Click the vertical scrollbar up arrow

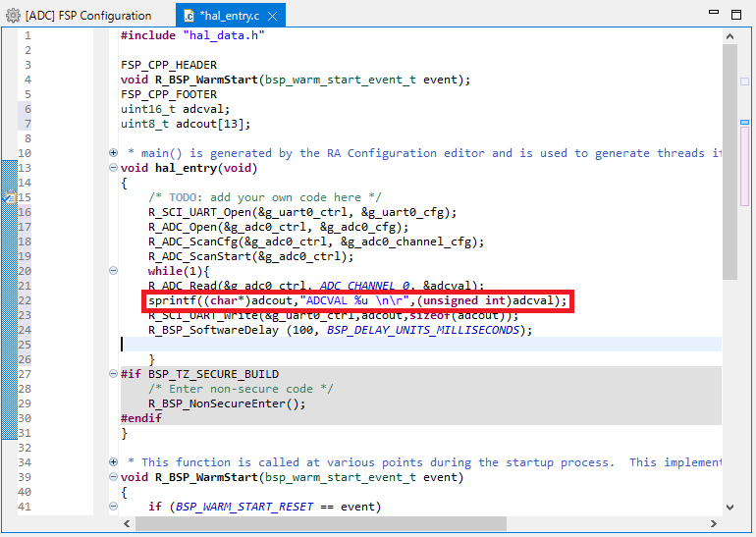coord(729,36)
